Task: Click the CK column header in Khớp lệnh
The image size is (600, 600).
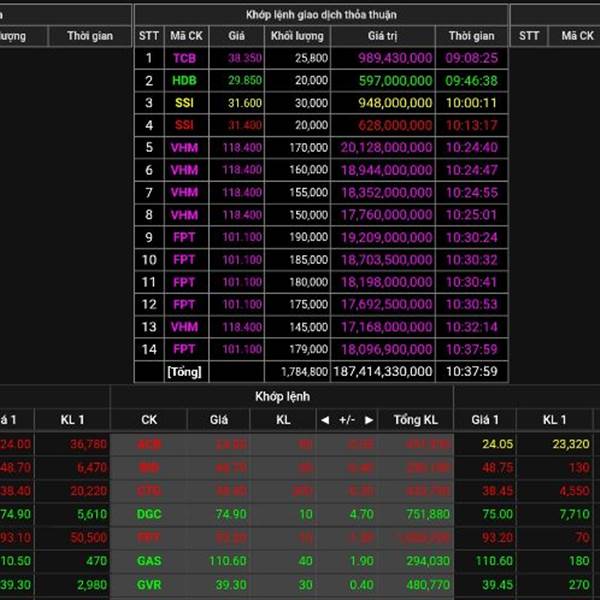Action: click(x=149, y=420)
